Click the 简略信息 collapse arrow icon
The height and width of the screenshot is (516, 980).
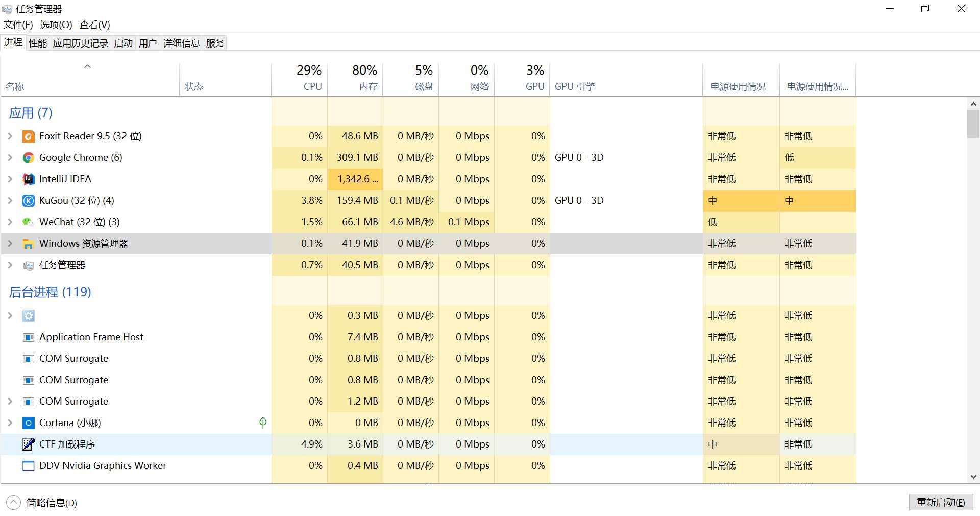(x=14, y=503)
